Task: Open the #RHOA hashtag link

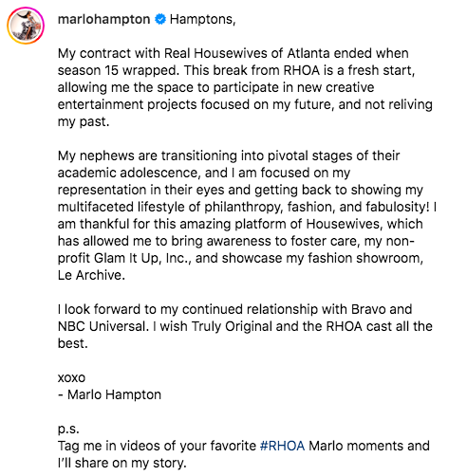Action: coord(282,446)
